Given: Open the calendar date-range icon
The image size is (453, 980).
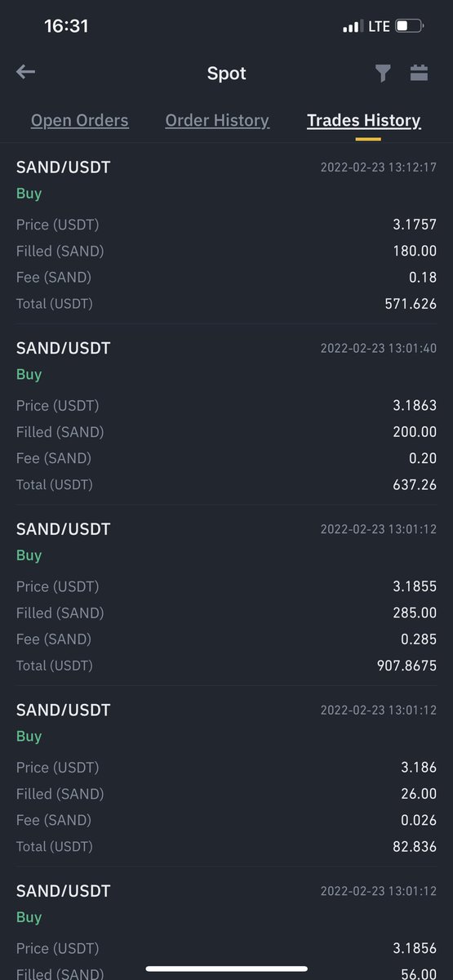Looking at the screenshot, I should click(420, 73).
